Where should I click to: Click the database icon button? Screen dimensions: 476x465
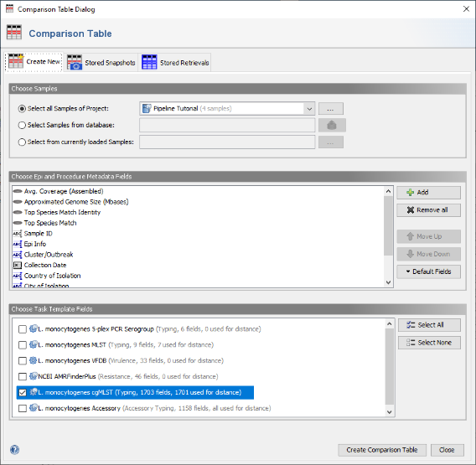pos(332,125)
